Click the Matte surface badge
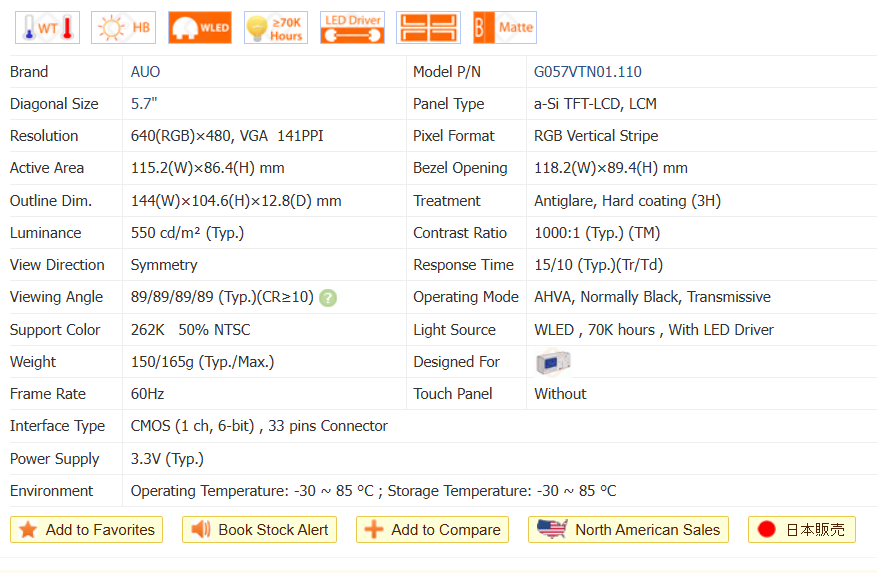 tap(504, 28)
